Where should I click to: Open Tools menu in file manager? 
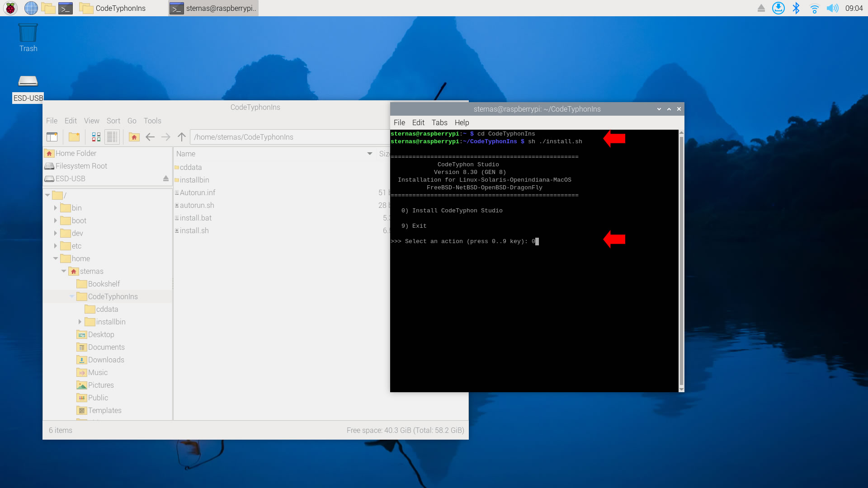tap(152, 121)
